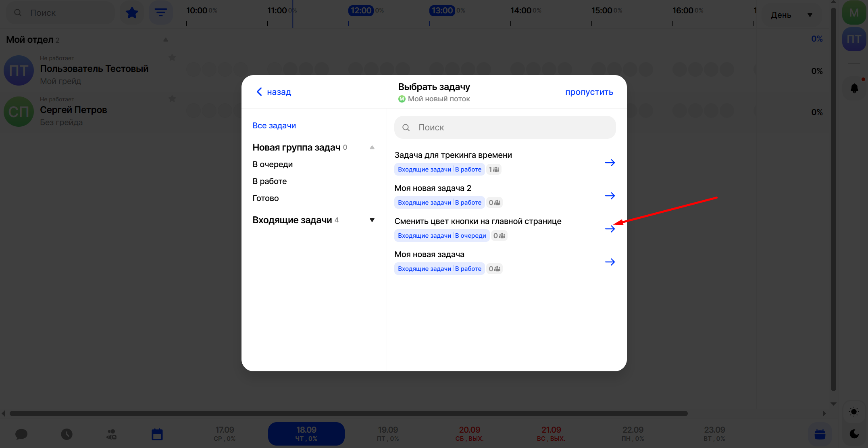Switch to light theme sun icon
The image size is (868, 448).
click(x=854, y=412)
